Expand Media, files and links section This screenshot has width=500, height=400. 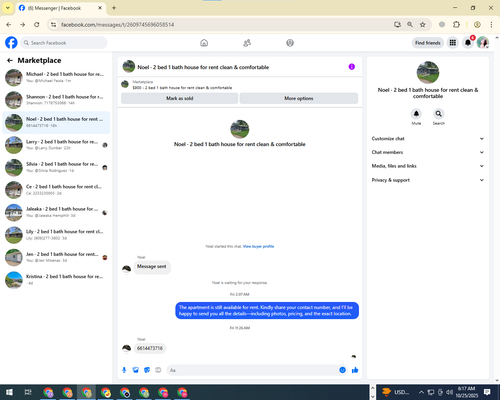[x=428, y=166]
